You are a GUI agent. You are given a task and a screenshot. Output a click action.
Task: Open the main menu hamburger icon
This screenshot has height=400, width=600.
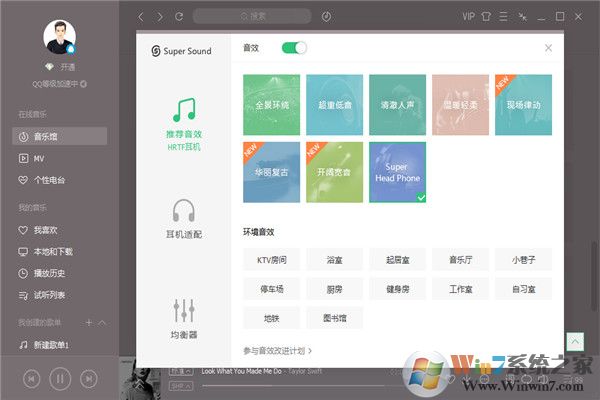pyautogui.click(x=533, y=16)
